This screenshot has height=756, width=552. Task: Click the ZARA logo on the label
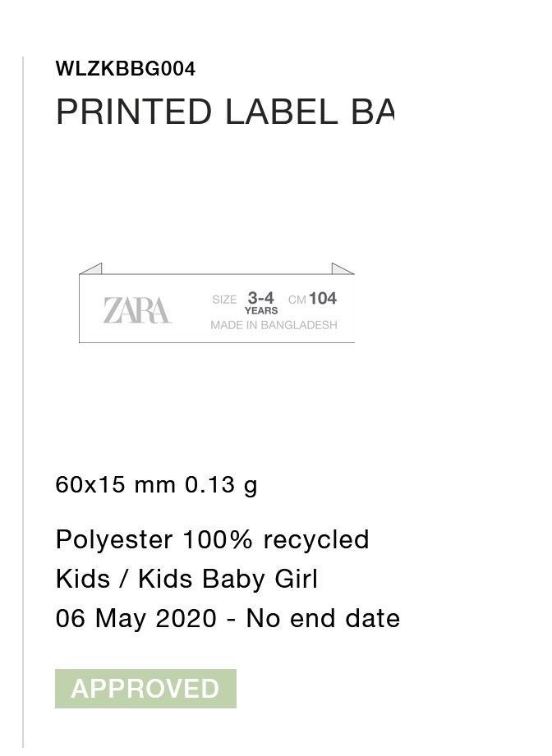[x=137, y=309]
